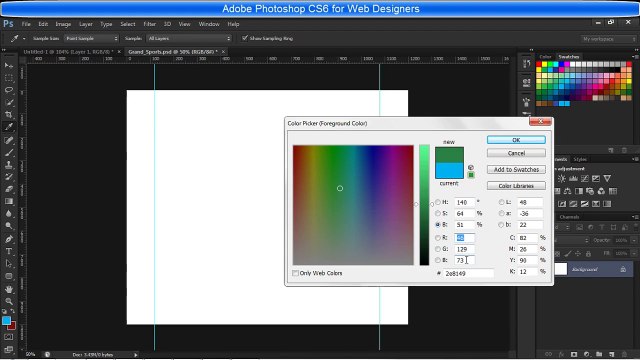The height and width of the screenshot is (360, 640).
Task: Uncheck Show Sampling Ring option
Action: coord(245,38)
